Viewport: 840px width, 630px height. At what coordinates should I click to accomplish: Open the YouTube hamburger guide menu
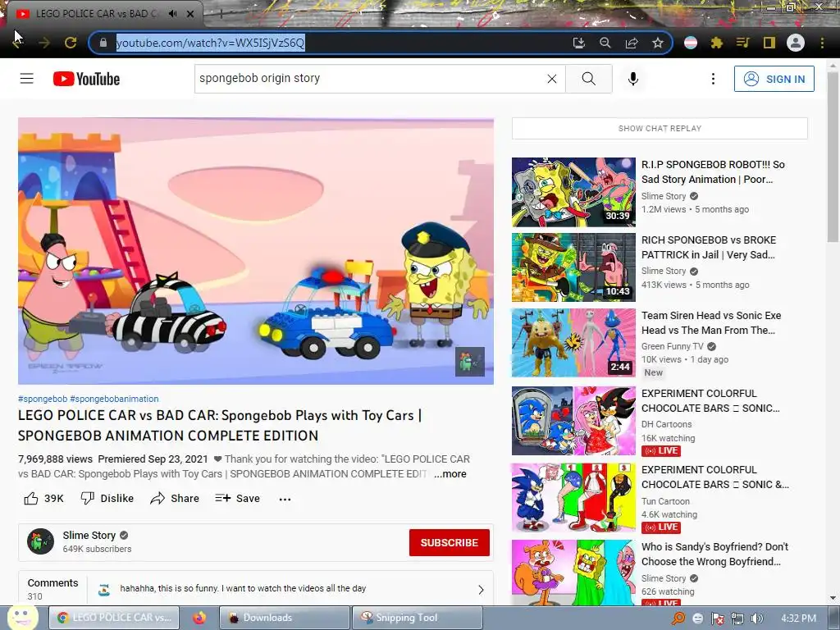tap(27, 79)
